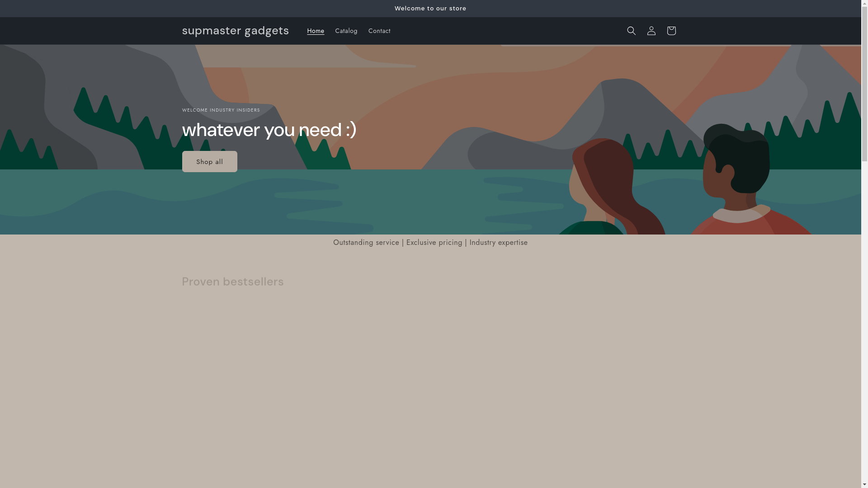Click the Shop all button
Image resolution: width=868 pixels, height=488 pixels.
click(209, 161)
